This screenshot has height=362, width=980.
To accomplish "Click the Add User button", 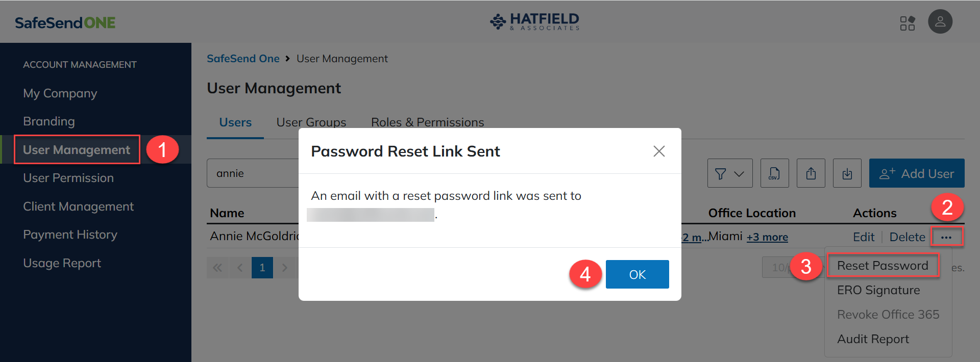I will [x=916, y=173].
